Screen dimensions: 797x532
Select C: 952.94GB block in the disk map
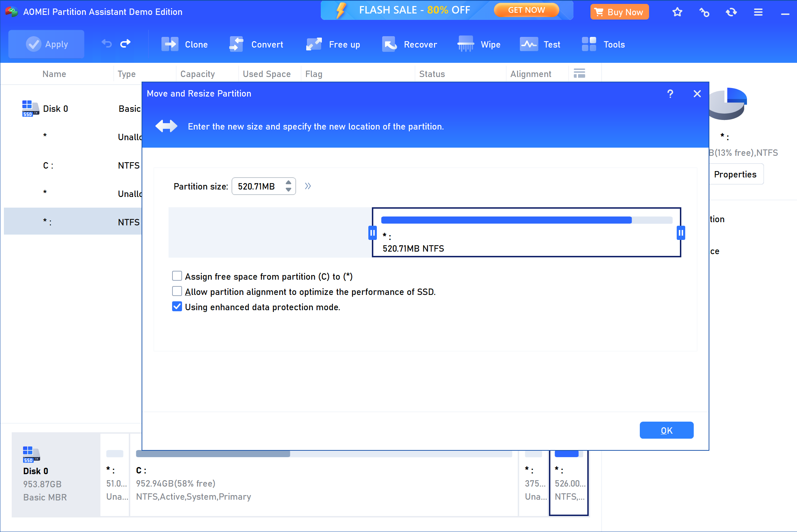tap(324, 483)
